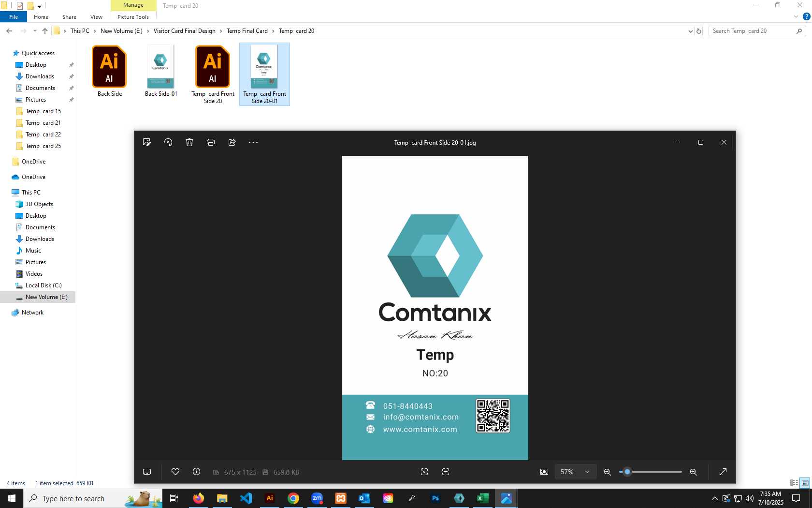Click the Manage contextual tab

tap(133, 5)
